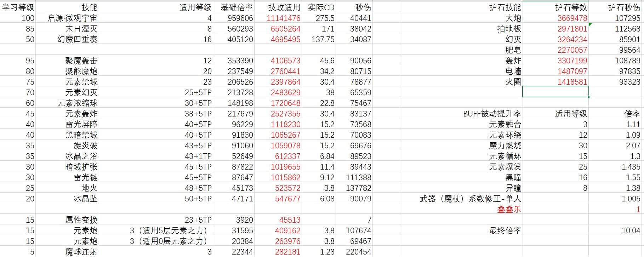644x257 pixels.
Task: Select the header cell 学习等级
Action: tap(18, 7)
